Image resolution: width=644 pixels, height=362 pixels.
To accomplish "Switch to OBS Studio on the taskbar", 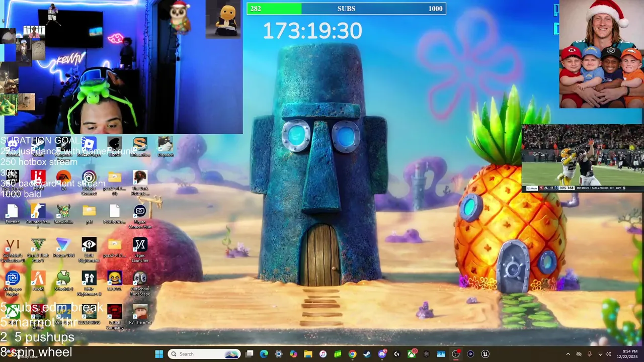I will tap(456, 354).
